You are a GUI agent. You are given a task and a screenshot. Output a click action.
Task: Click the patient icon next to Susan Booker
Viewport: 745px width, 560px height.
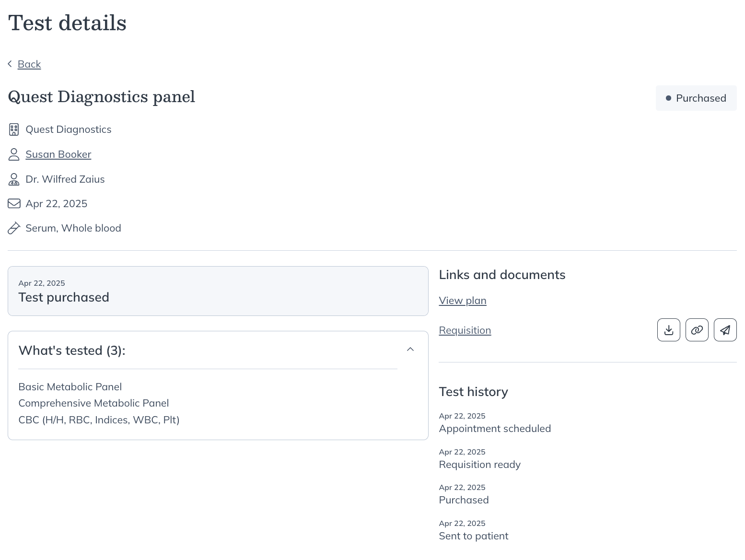13,154
